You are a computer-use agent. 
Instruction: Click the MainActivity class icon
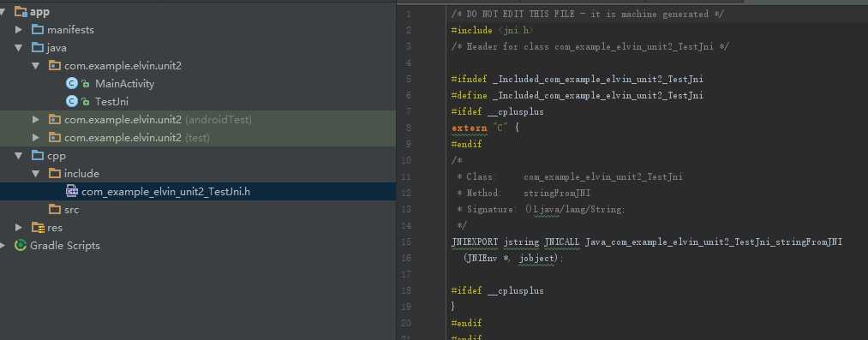coord(71,83)
